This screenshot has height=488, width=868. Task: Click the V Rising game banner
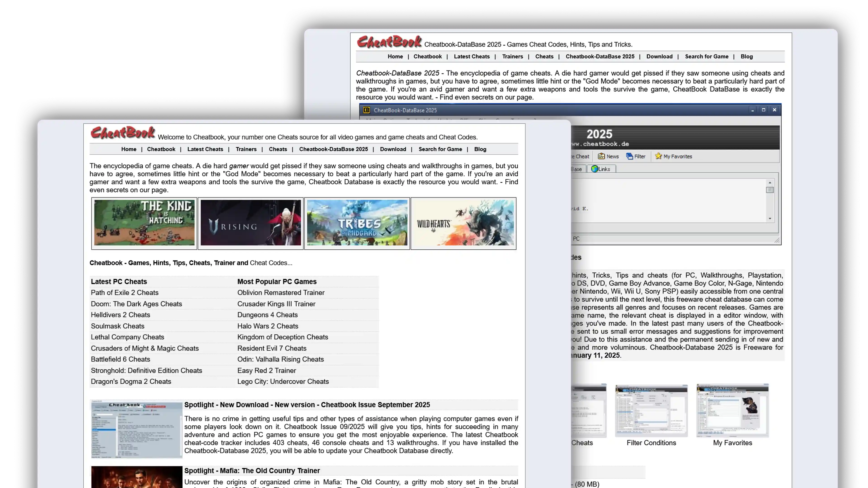point(251,223)
